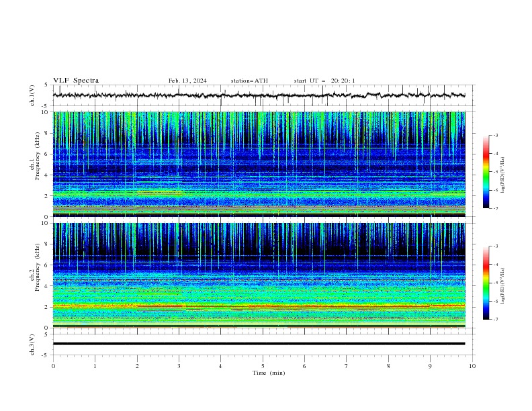Click the time axis tick label "9"
Screen dimensions: 532x411
click(430, 366)
